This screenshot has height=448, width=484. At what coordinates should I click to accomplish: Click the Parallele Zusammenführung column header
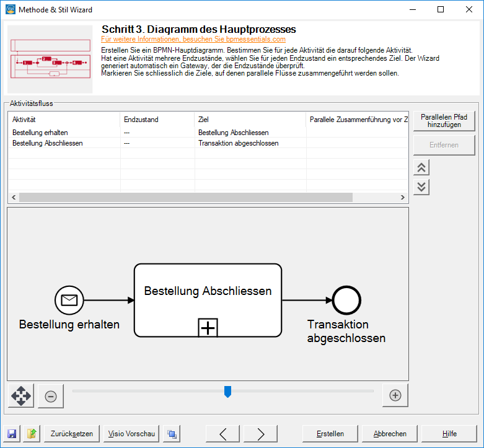click(358, 120)
